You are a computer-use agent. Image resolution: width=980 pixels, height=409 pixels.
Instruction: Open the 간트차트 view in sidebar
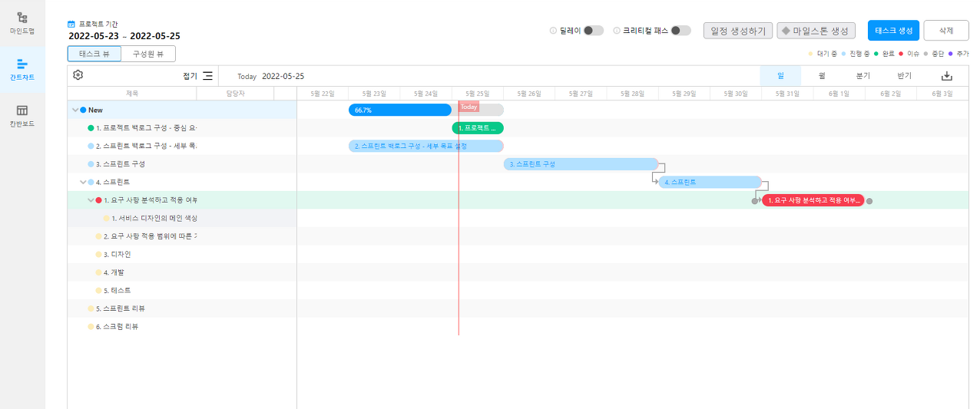tap(22, 69)
